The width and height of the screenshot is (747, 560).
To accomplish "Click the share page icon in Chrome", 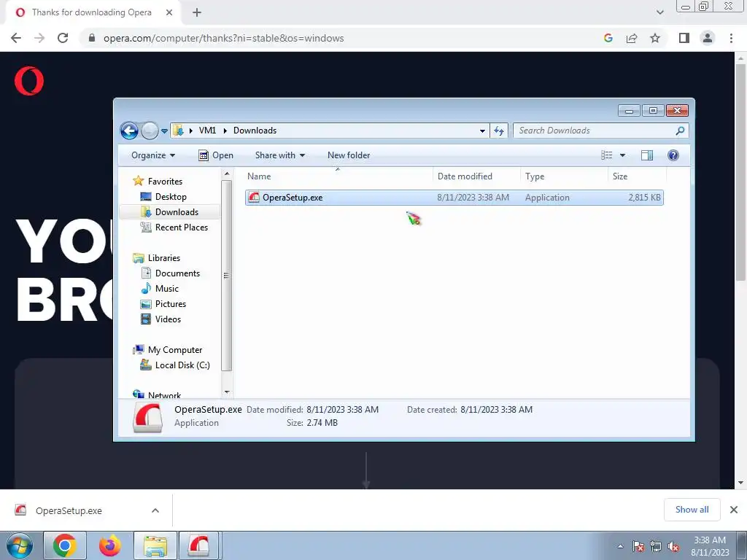I will (x=632, y=38).
